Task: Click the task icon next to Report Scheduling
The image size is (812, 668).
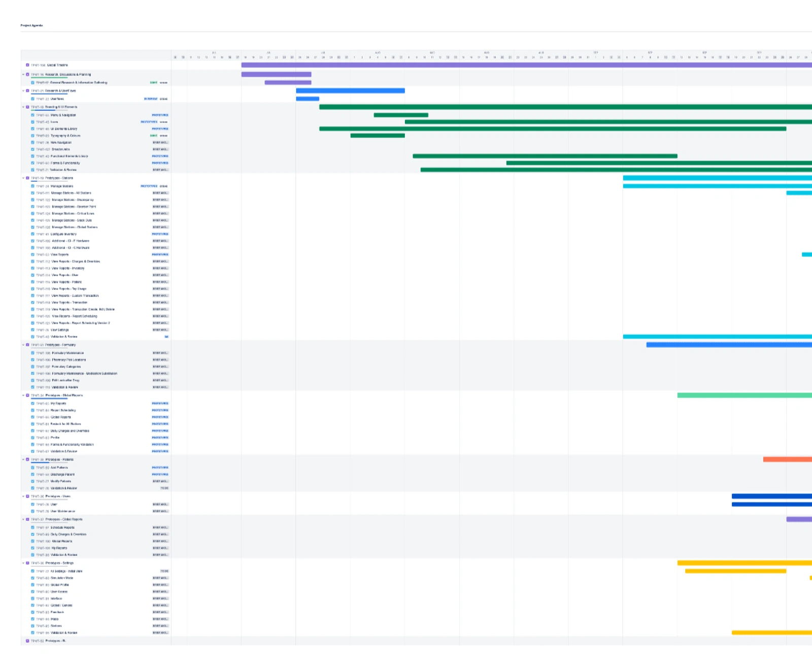Action: (32, 410)
